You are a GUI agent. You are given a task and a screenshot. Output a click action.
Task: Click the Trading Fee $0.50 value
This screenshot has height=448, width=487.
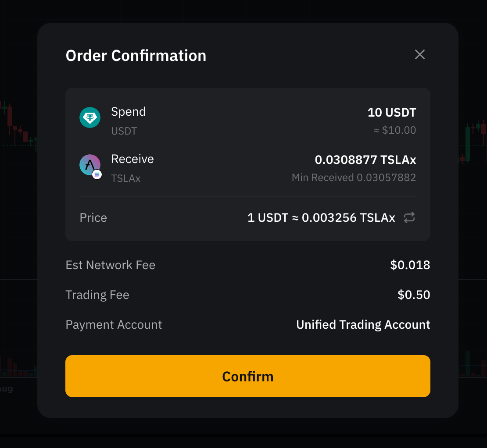click(x=413, y=295)
